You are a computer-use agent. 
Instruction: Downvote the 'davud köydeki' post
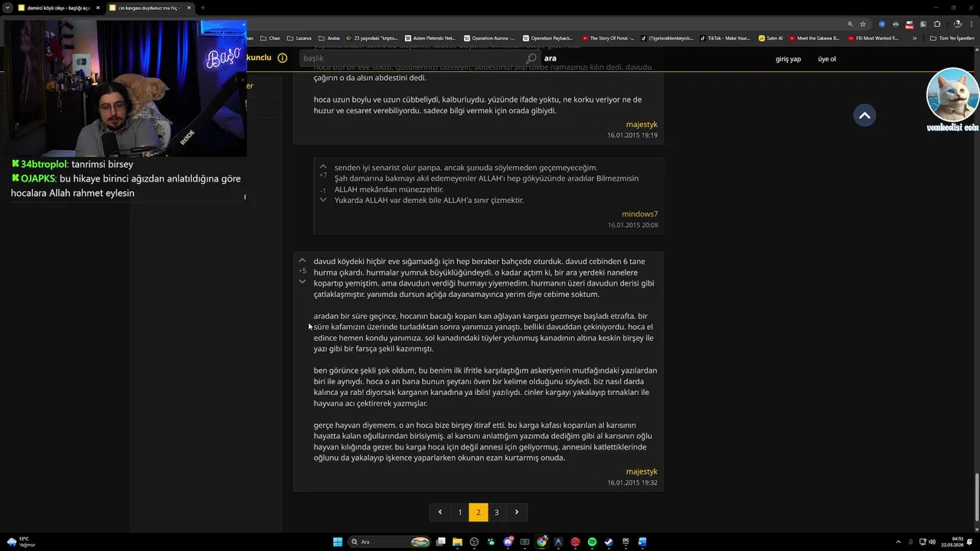302,282
